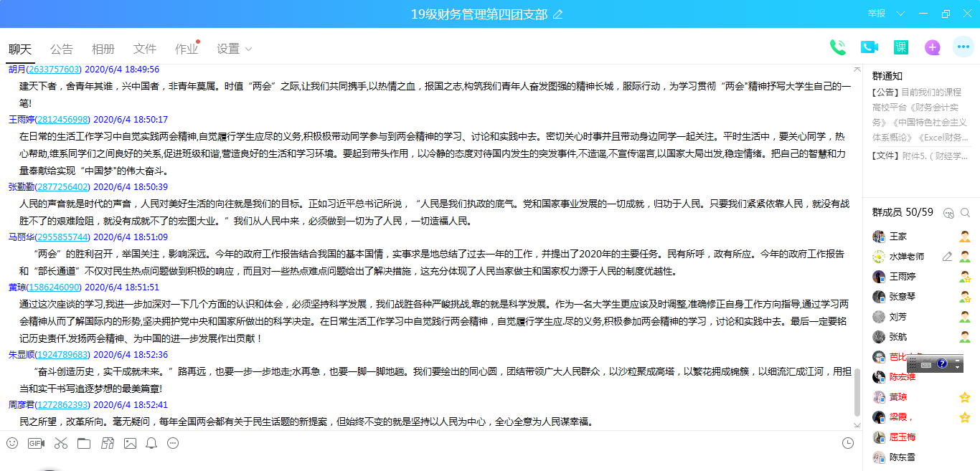This screenshot has width=980, height=471.
Task: Search group members with magnifier icon
Action: (x=966, y=212)
